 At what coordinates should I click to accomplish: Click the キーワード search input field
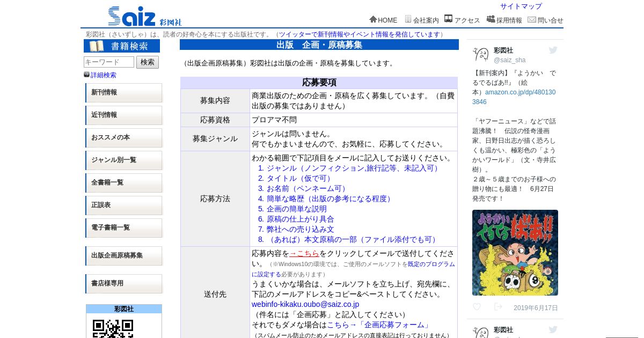(109, 62)
